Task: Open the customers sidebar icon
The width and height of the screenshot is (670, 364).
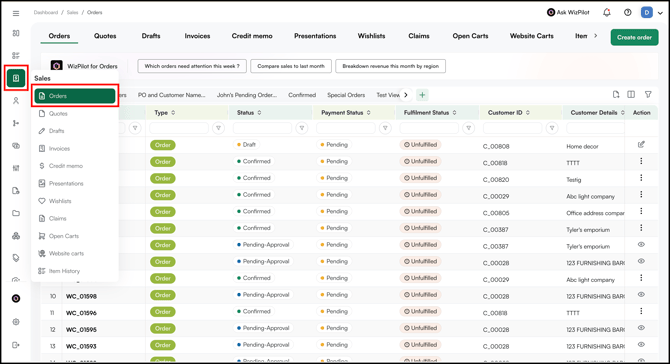Action: coord(16,101)
